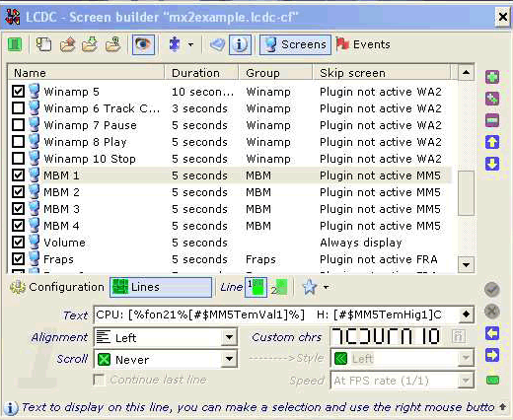Click the add screen green plus icon
513x420 pixels.
tap(492, 77)
